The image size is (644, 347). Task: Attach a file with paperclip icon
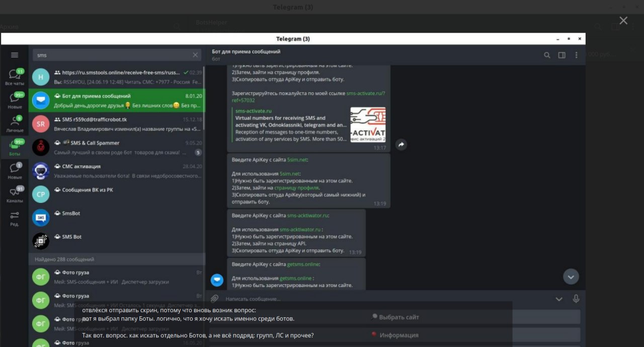(215, 299)
